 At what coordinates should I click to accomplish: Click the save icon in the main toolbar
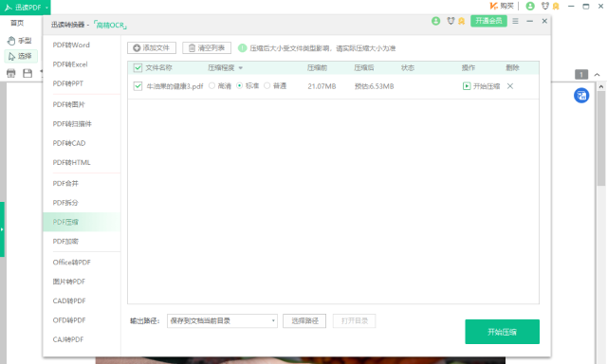coord(28,73)
